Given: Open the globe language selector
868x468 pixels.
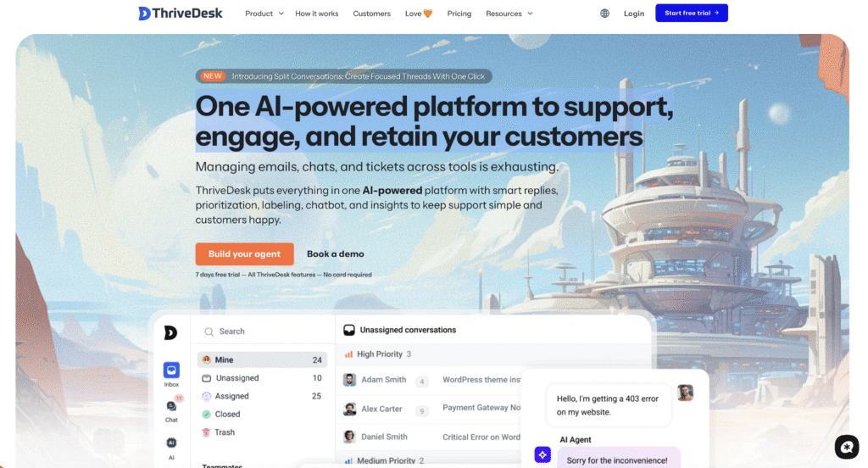Looking at the screenshot, I should (x=604, y=14).
